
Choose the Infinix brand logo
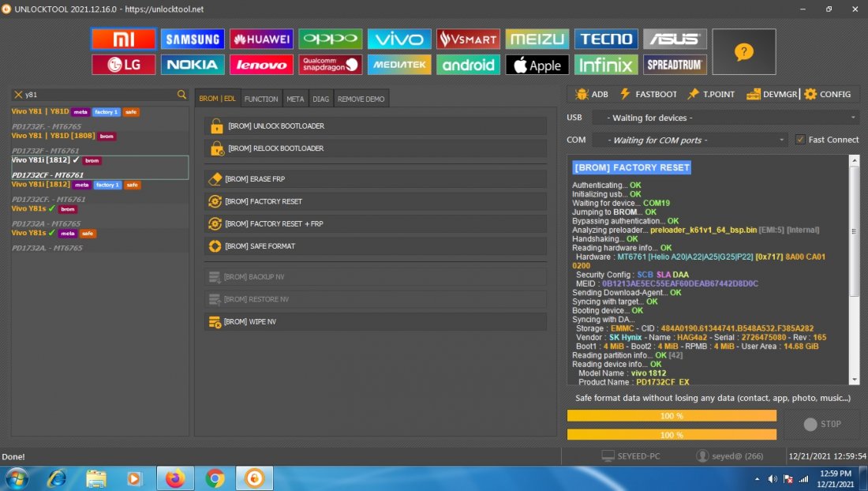coord(606,65)
